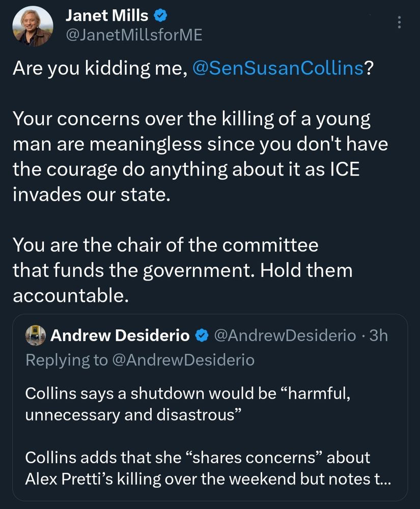This screenshot has width=420, height=509.
Task: Open @AndrewDesiderio in the 'Replying to' line
Action: pyautogui.click(x=183, y=360)
